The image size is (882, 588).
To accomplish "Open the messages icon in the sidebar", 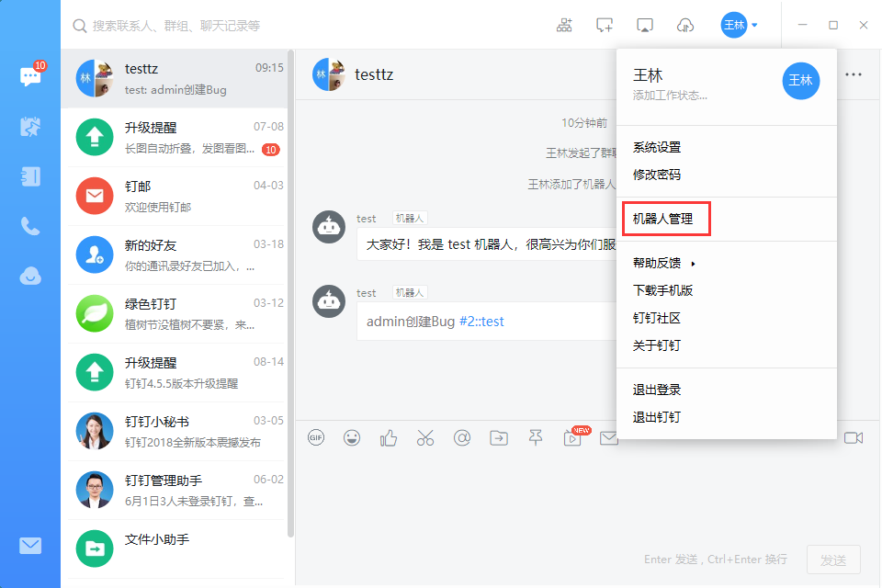I will coord(30,76).
